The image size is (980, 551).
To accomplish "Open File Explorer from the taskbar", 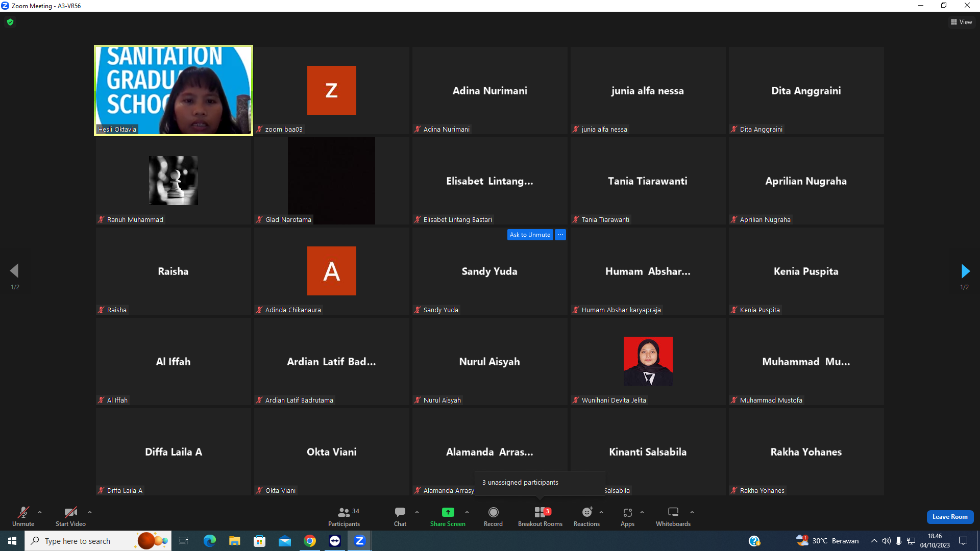I will (235, 541).
